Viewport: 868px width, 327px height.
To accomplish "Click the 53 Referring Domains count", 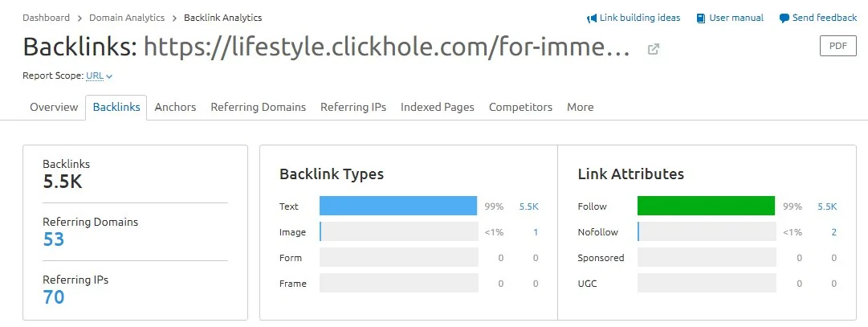I will click(x=54, y=239).
